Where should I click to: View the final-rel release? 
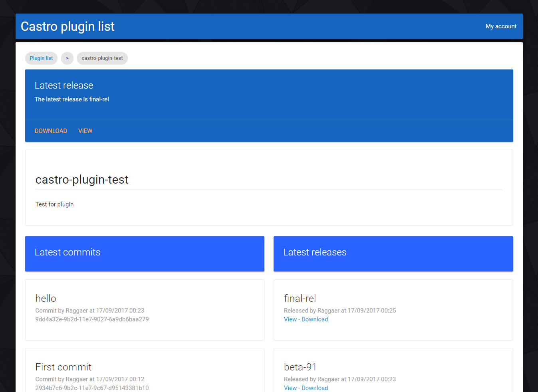[x=290, y=319]
